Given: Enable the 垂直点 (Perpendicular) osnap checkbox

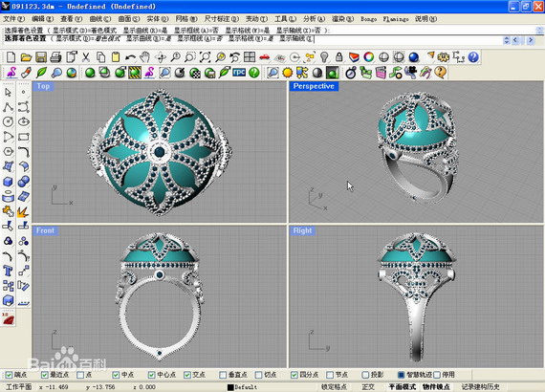Looking at the screenshot, I should pyautogui.click(x=223, y=375).
